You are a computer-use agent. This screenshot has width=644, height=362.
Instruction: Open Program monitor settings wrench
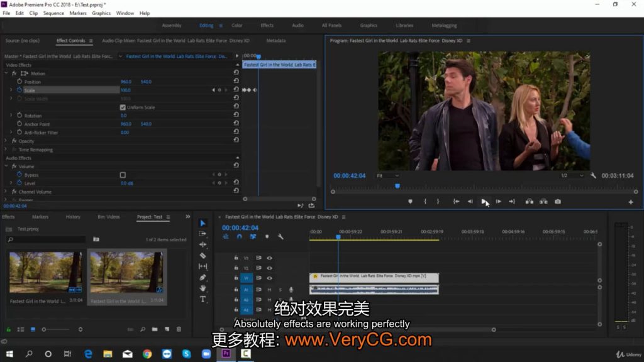tap(593, 176)
